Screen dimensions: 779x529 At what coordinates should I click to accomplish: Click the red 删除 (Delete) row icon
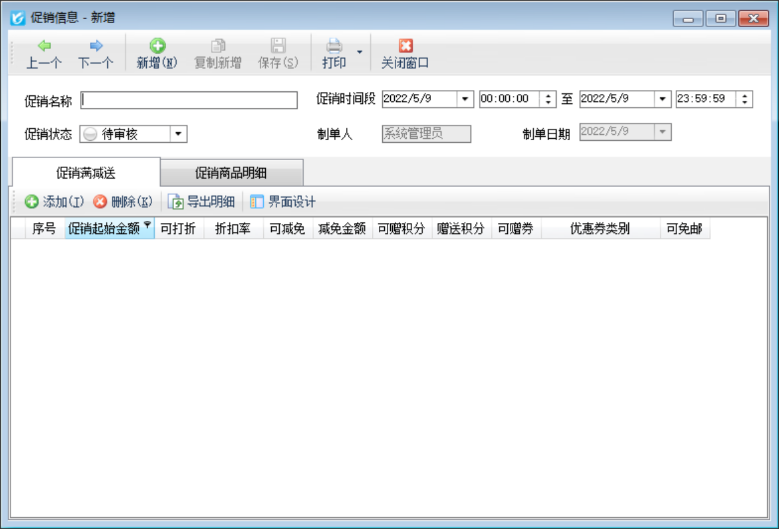(100, 202)
